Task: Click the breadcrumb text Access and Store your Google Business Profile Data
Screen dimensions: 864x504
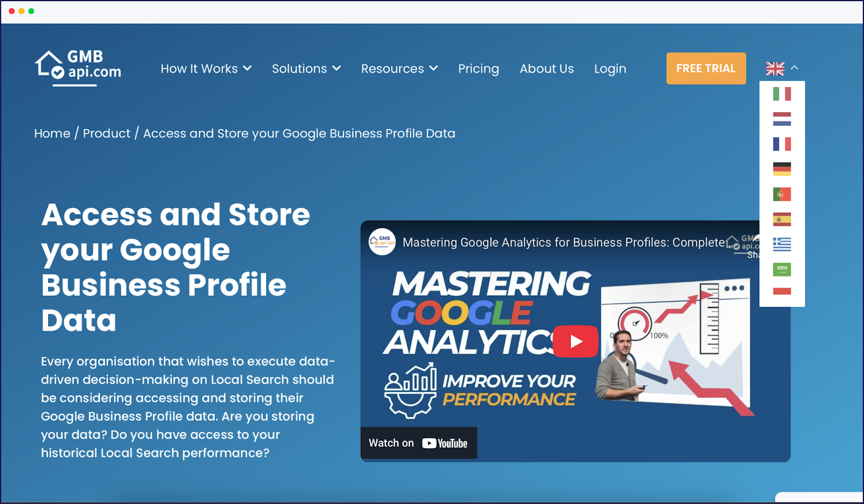Action: (299, 133)
